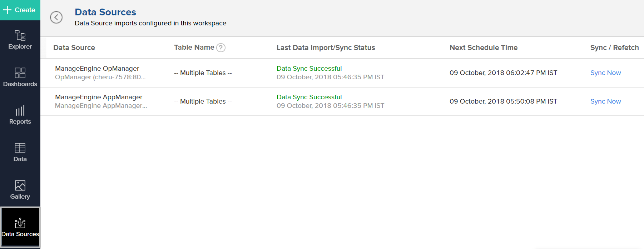Click the Create plus button
The width and height of the screenshot is (644, 249).
20,10
